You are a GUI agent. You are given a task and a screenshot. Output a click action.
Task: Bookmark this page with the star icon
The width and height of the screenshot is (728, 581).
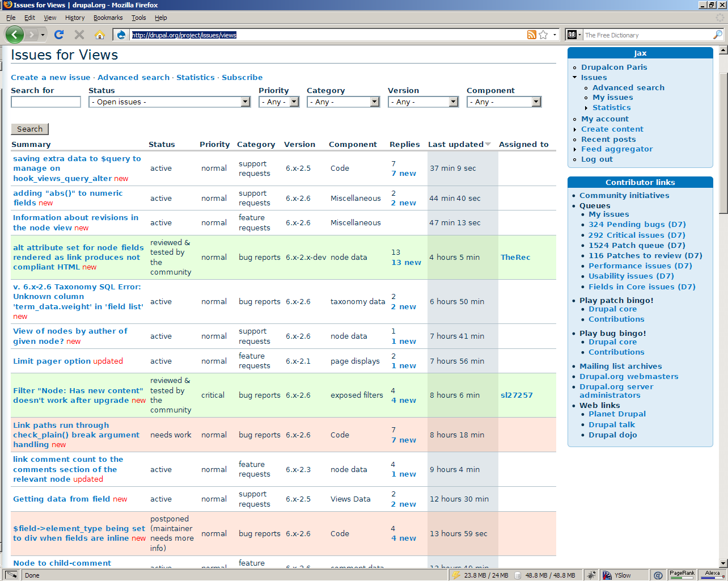[x=543, y=35]
